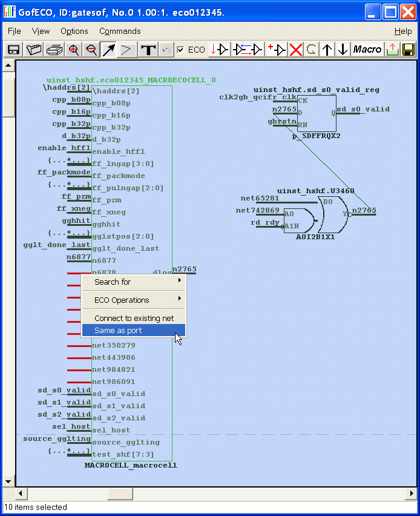Select the text T tool

[148, 50]
